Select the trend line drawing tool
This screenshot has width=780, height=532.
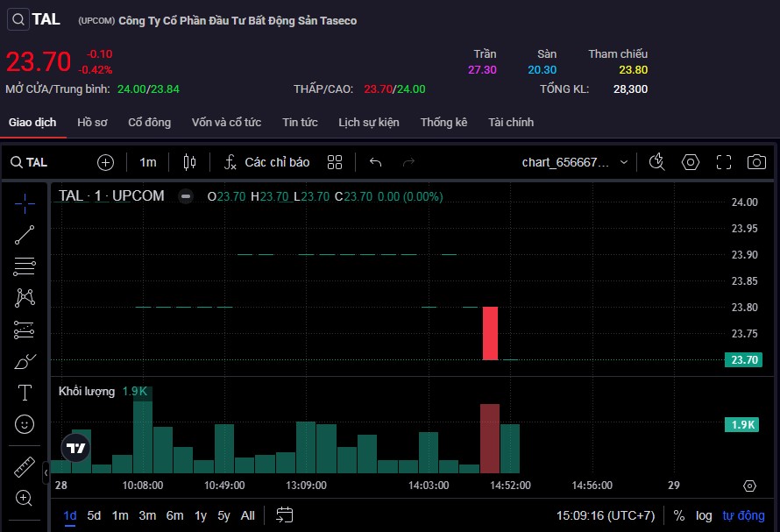click(x=25, y=234)
